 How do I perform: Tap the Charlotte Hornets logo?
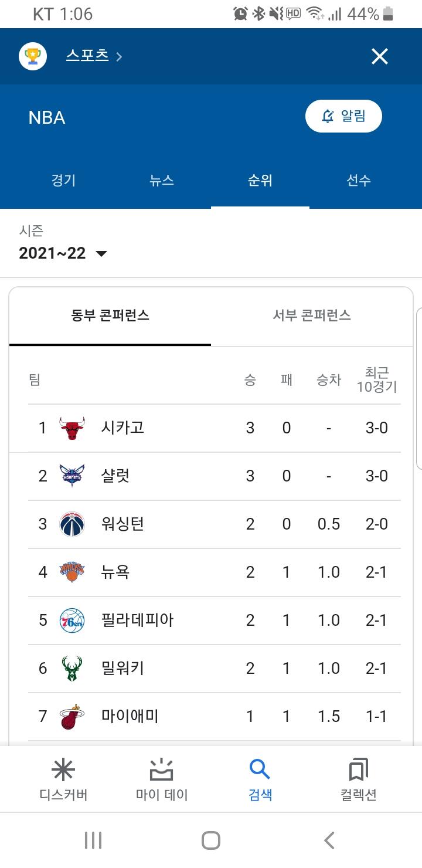tap(72, 476)
